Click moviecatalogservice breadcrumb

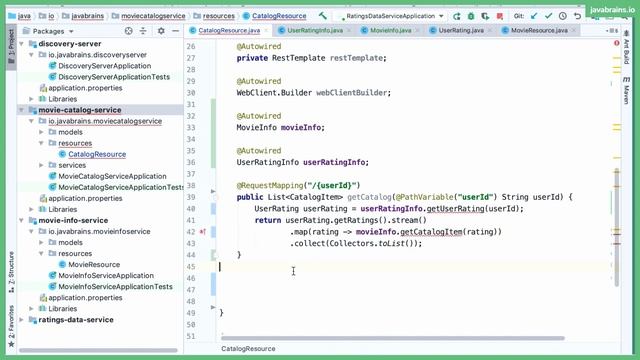149,16
